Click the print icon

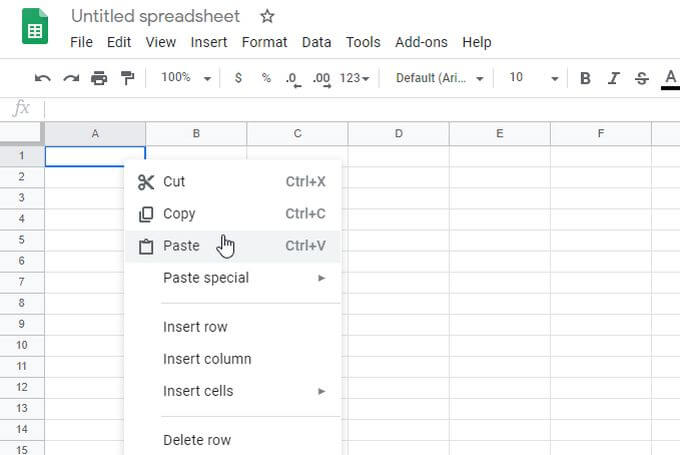[x=99, y=78]
